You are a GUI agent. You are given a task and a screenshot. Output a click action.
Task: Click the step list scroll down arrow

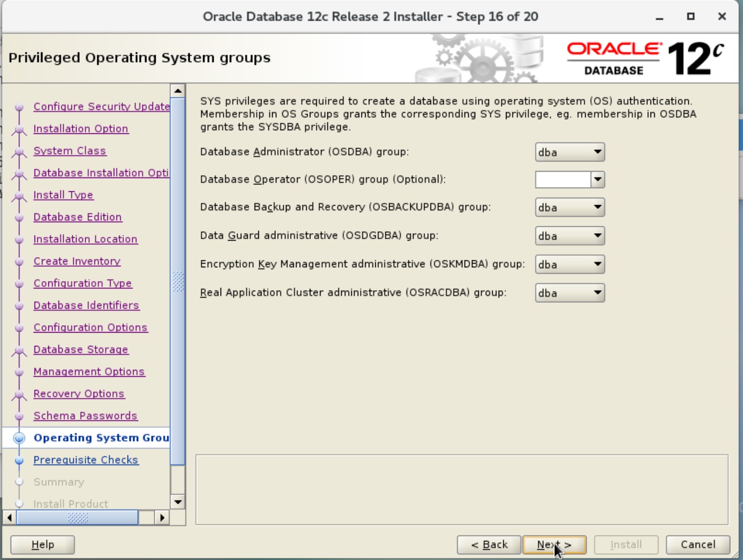point(178,502)
